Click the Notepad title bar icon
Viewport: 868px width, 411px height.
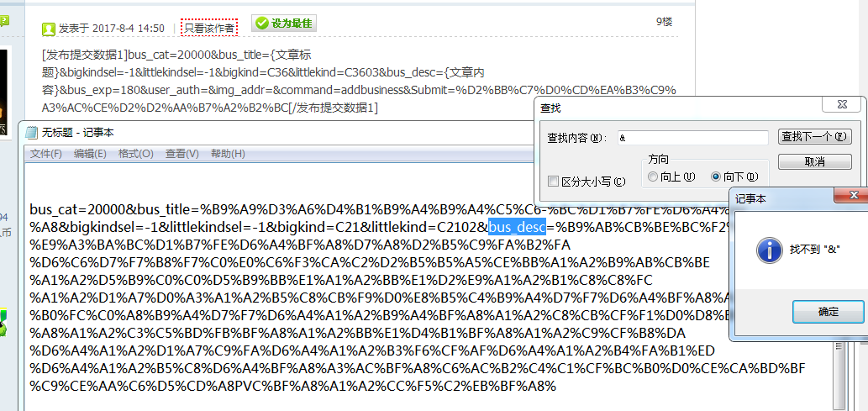coord(30,133)
